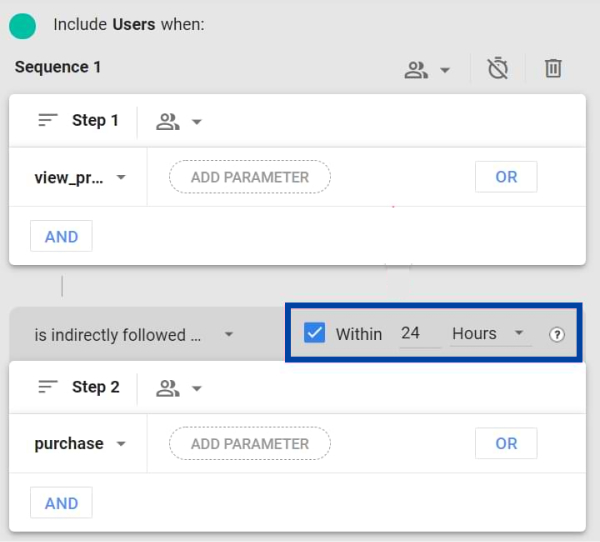This screenshot has height=542, width=600.
Task: Click the Step 1 reorder handle icon
Action: pos(48,121)
